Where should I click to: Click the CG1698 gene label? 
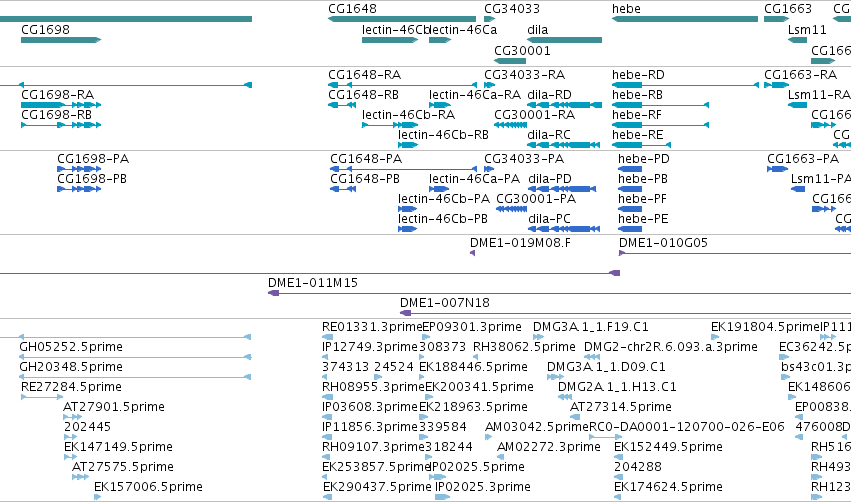[x=46, y=29]
